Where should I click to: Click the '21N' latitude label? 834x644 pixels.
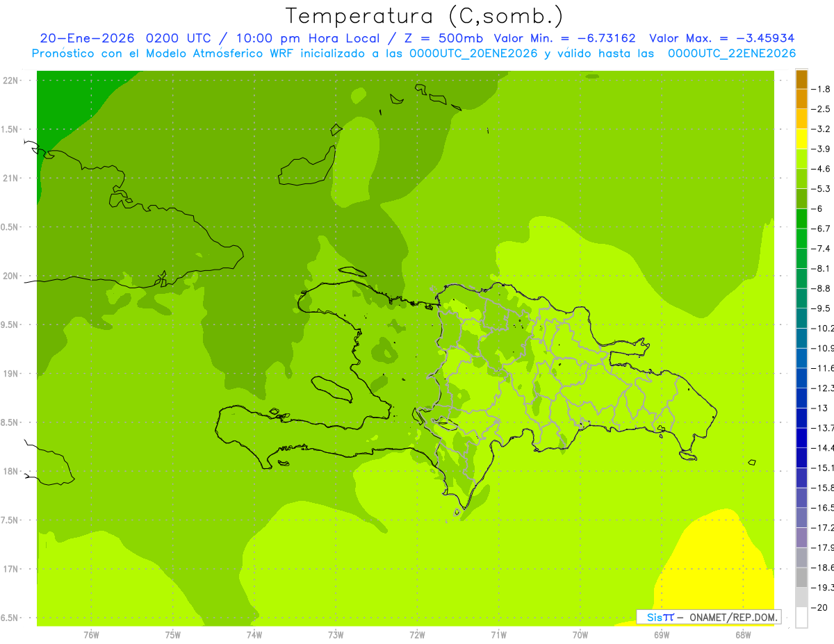pos(11,178)
